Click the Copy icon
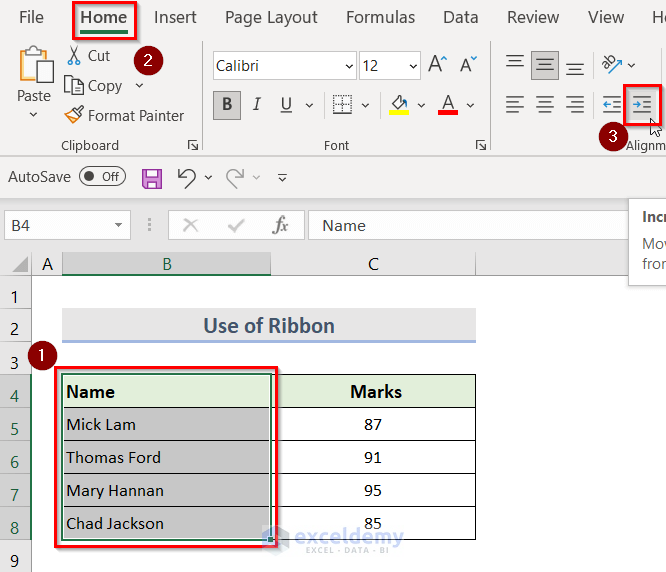Image resolution: width=666 pixels, height=572 pixels. [x=74, y=85]
